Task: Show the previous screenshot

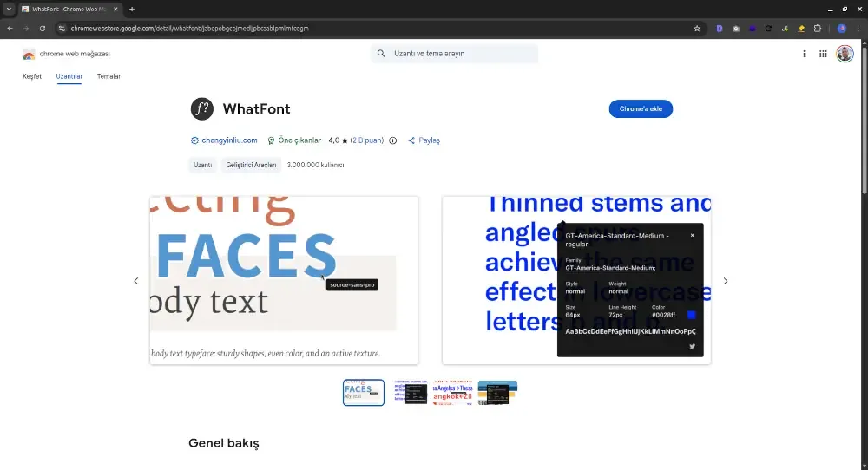Action: pos(136,281)
